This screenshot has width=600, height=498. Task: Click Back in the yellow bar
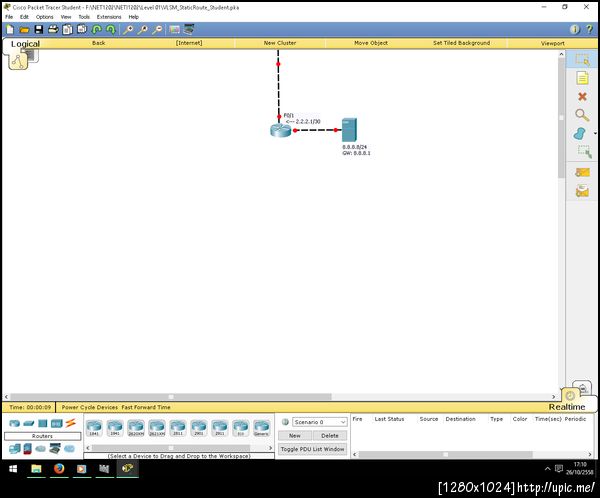98,43
